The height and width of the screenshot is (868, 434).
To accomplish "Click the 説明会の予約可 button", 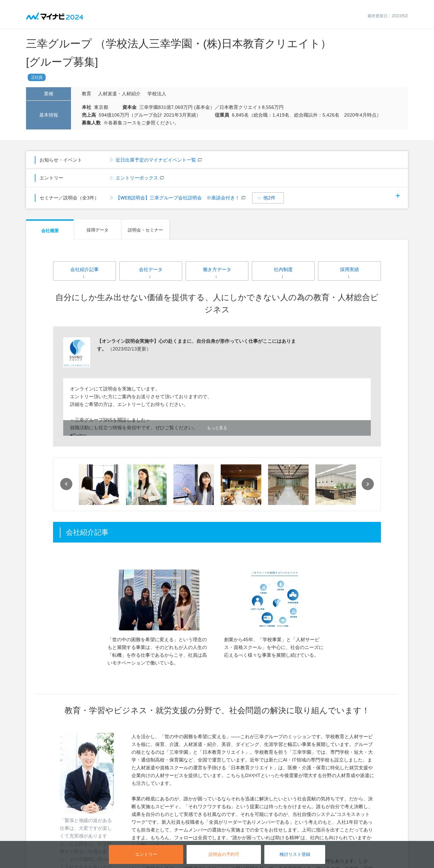I will 224,854.
